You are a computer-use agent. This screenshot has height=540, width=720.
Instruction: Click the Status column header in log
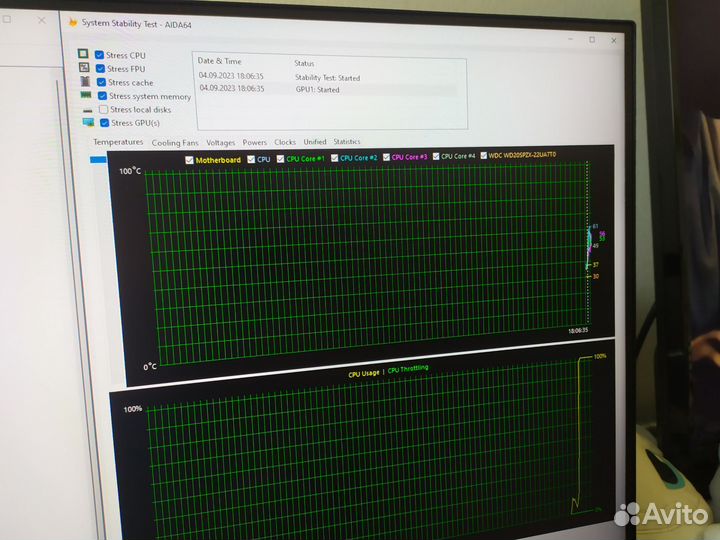304,63
